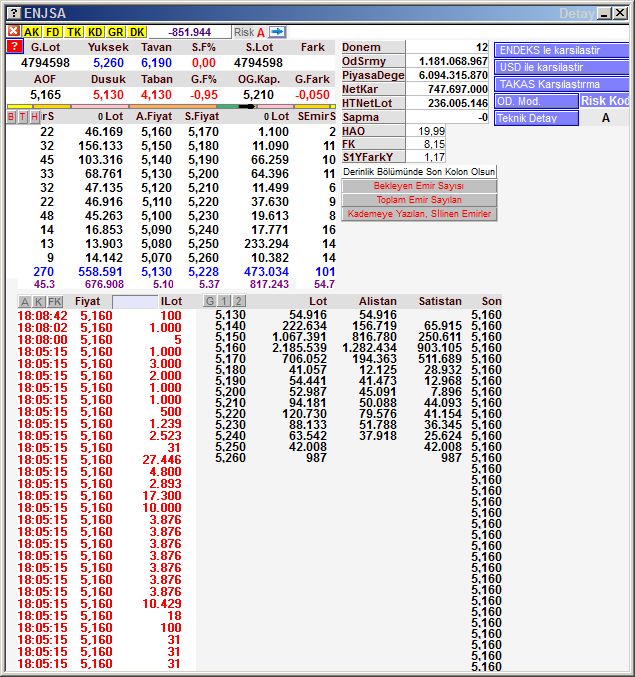Open the AK yellow tab
The height and width of the screenshot is (677, 635).
coord(32,32)
